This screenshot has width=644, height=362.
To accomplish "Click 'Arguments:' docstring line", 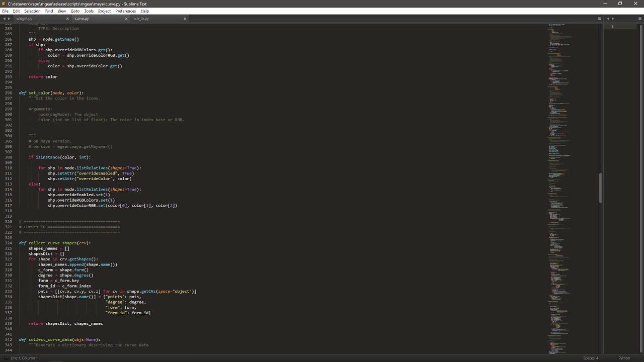I will tap(40, 109).
